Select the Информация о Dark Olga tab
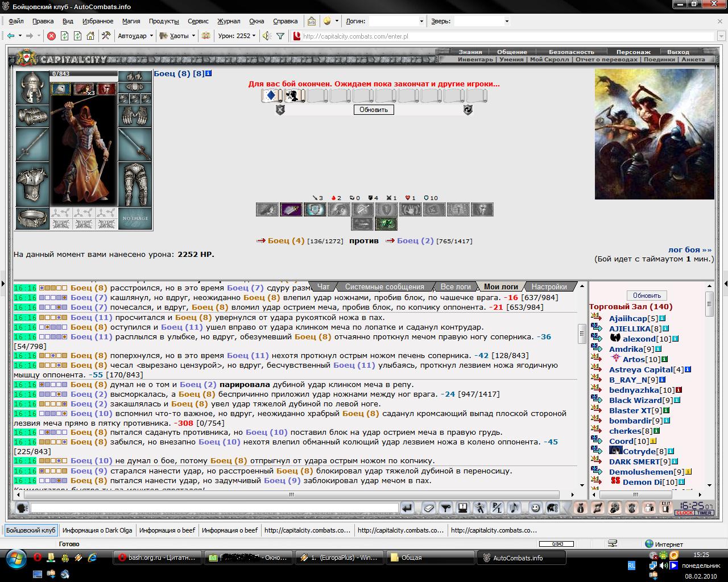 click(x=97, y=530)
